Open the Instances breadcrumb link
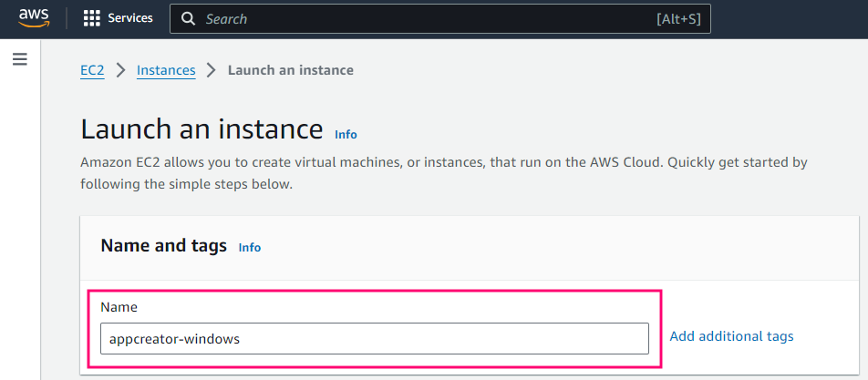Screen dimensions: 868x380 coord(166,70)
